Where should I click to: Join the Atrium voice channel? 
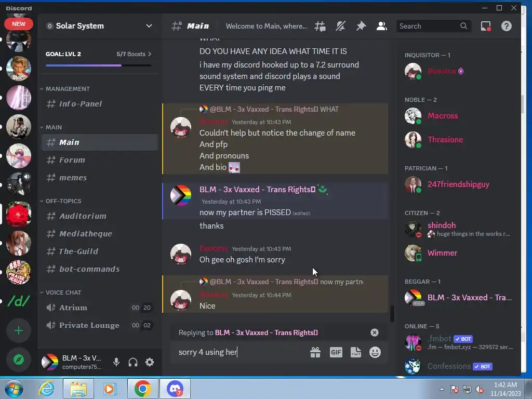tap(99, 308)
